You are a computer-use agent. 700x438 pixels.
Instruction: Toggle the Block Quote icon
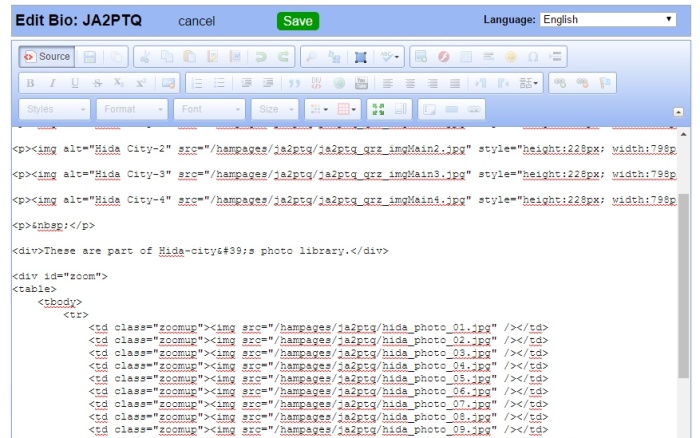click(x=294, y=83)
